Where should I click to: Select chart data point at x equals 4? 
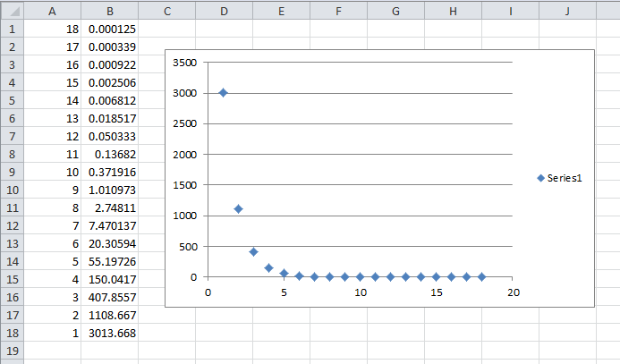coord(269,268)
